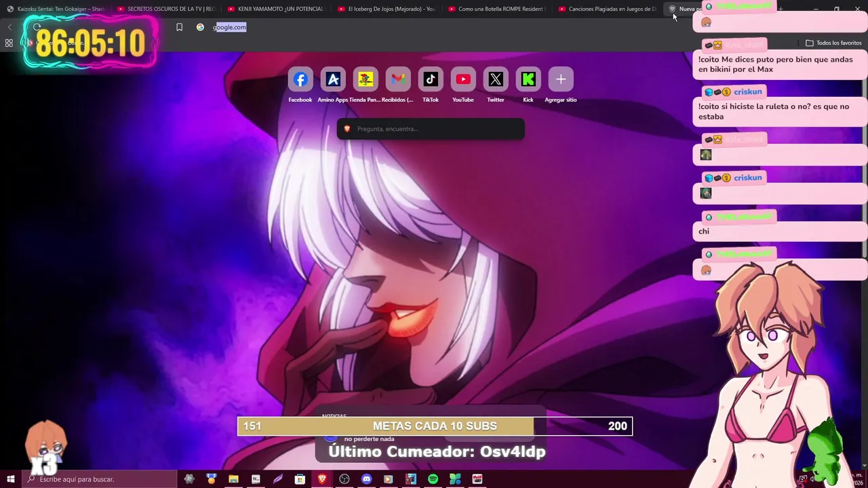
Task: Click the Pregunta, encuentra search box
Action: point(431,129)
